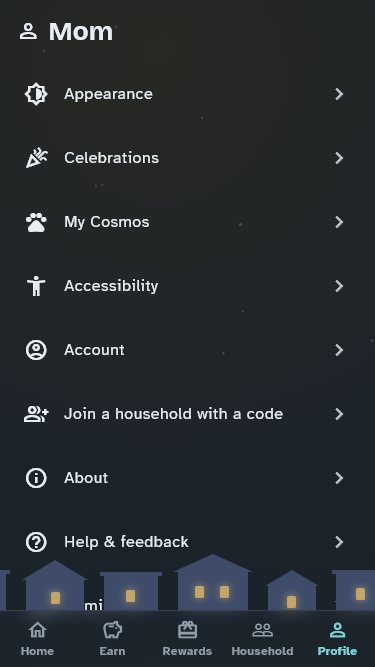Viewport: 375px width, 667px height.
Task: Click the Help question mark icon
Action: click(x=36, y=542)
